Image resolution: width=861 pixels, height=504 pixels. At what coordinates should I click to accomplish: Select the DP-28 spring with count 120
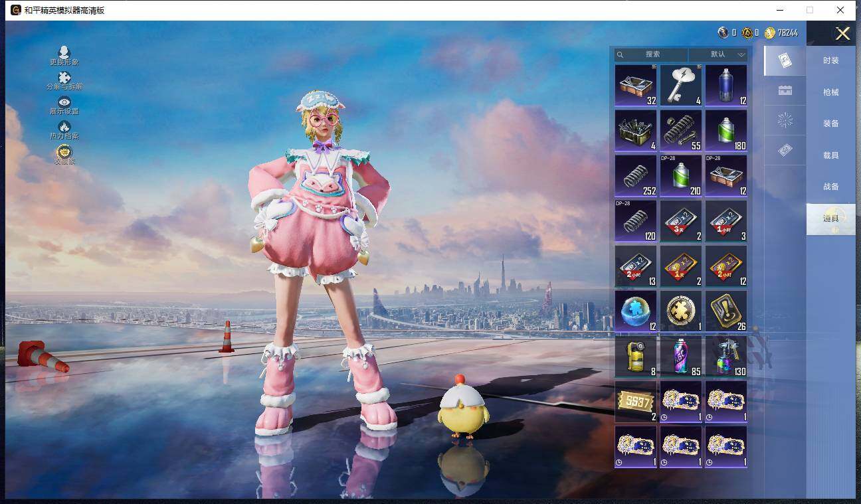[x=636, y=221]
